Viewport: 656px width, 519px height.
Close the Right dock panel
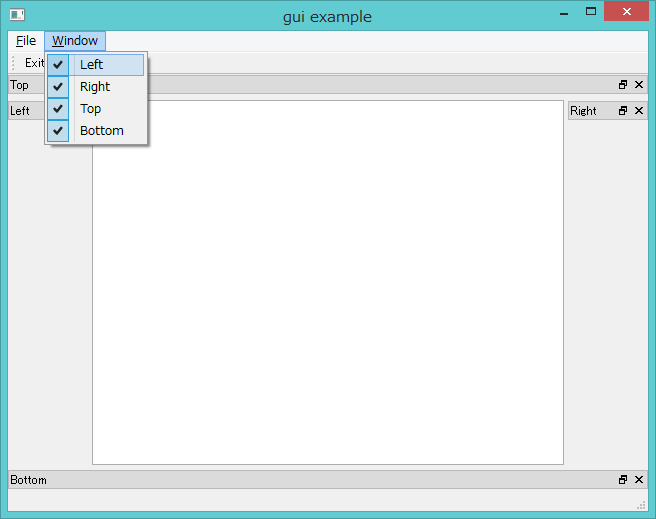coord(639,111)
